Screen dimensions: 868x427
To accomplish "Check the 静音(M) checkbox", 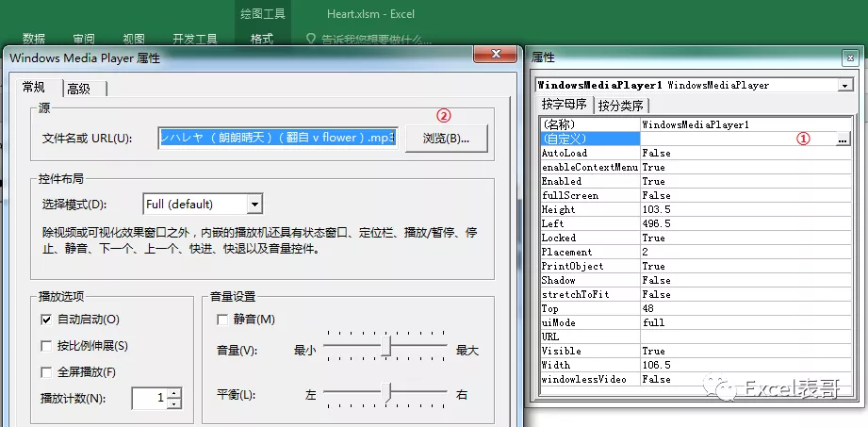I will click(222, 320).
